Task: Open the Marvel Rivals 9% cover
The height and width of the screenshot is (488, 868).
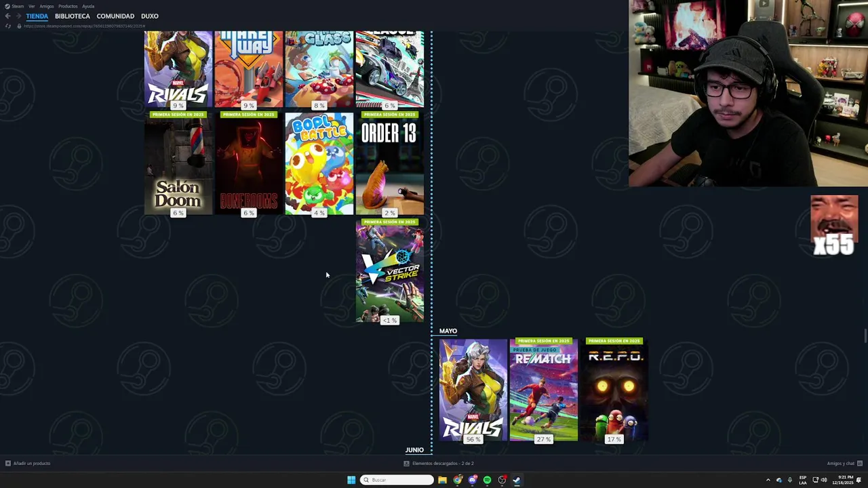Action: tap(178, 69)
